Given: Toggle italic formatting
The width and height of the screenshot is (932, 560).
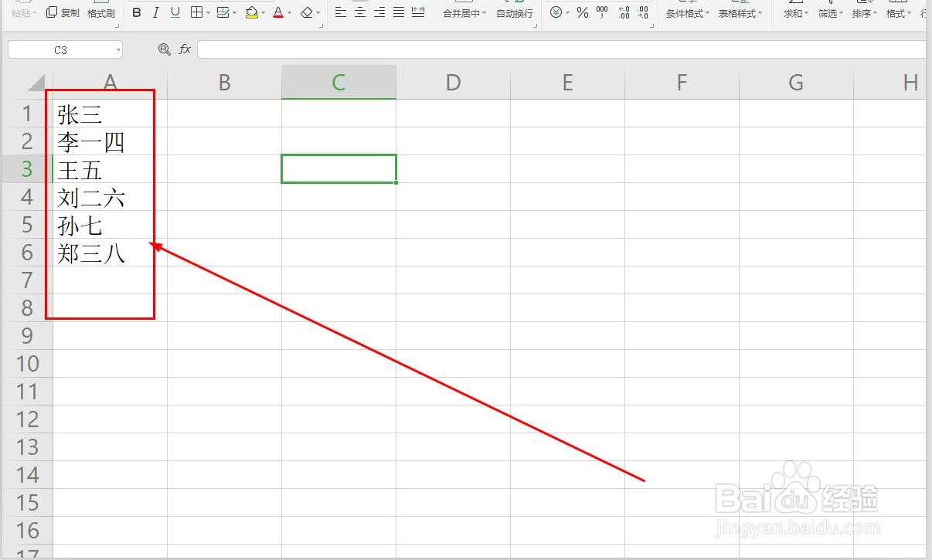Looking at the screenshot, I should 155,13.
